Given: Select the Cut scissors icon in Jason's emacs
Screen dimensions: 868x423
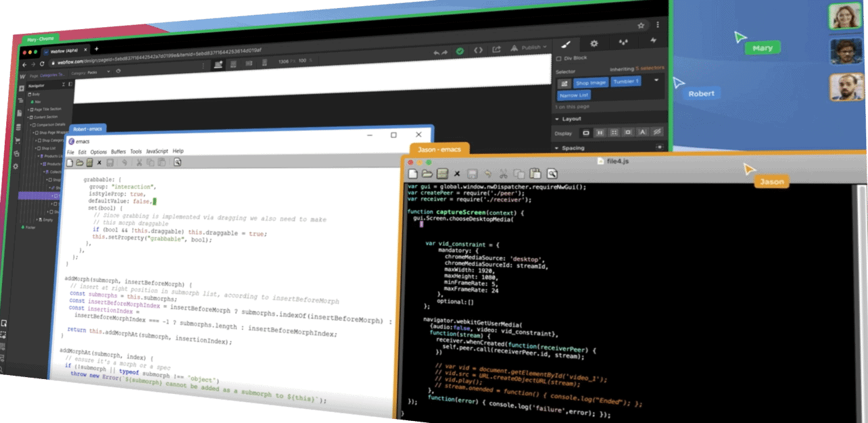Looking at the screenshot, I should click(504, 173).
